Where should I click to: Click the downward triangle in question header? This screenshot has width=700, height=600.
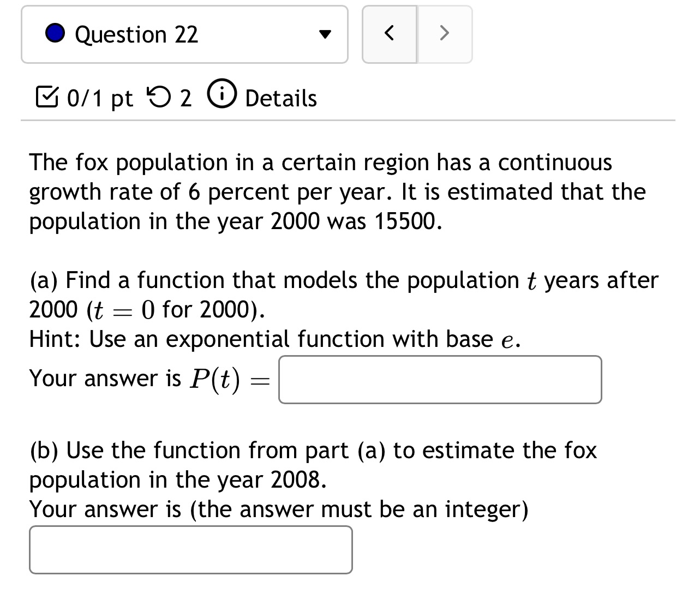point(325,34)
